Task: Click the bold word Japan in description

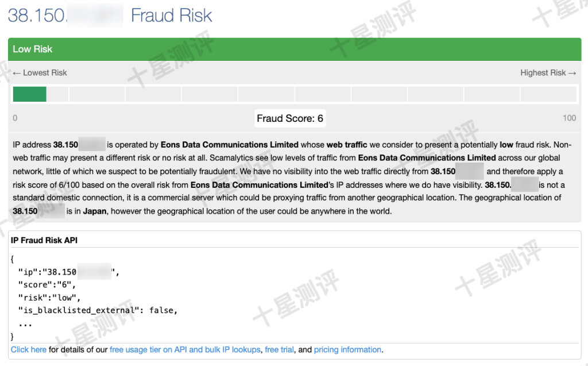Action: [x=95, y=211]
